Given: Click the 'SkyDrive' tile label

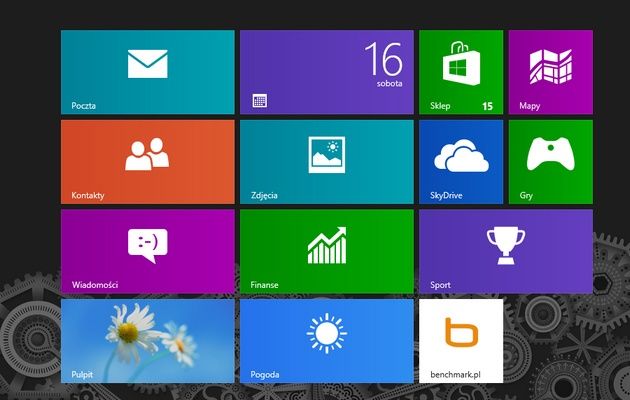Looking at the screenshot, I should 446,196.
